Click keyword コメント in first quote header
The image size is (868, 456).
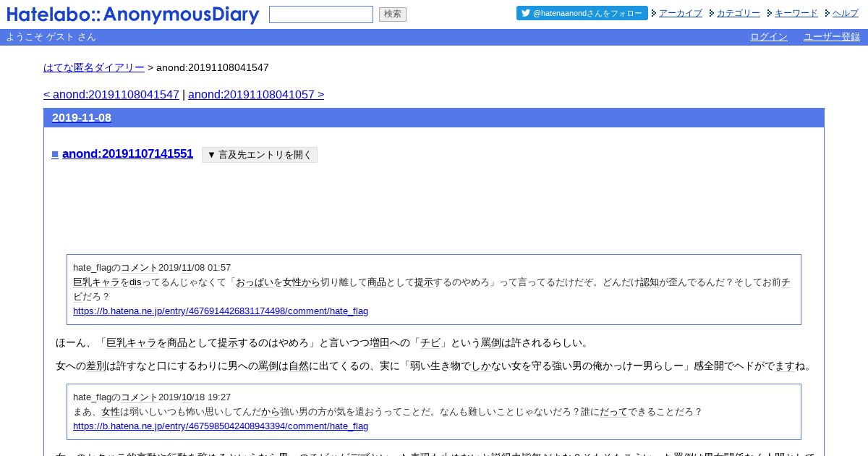[140, 268]
